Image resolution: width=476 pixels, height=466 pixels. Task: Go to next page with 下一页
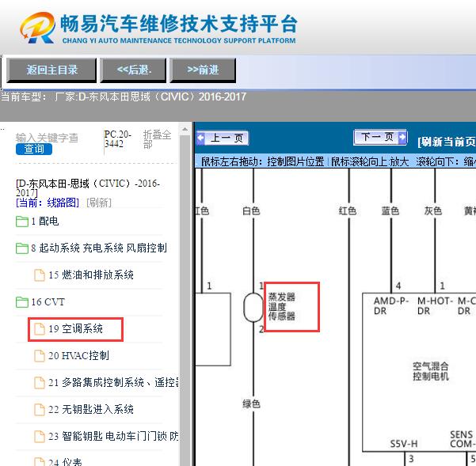tap(380, 138)
